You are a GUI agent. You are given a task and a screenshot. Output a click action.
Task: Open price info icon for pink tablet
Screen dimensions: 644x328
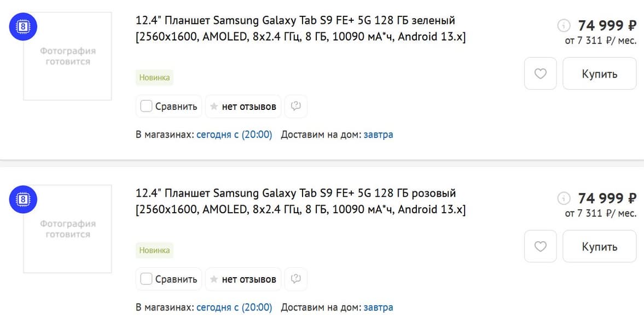click(x=564, y=198)
